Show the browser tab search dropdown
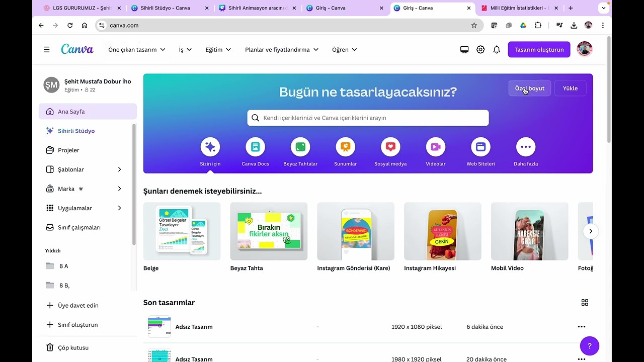The image size is (644, 362). coord(604,8)
